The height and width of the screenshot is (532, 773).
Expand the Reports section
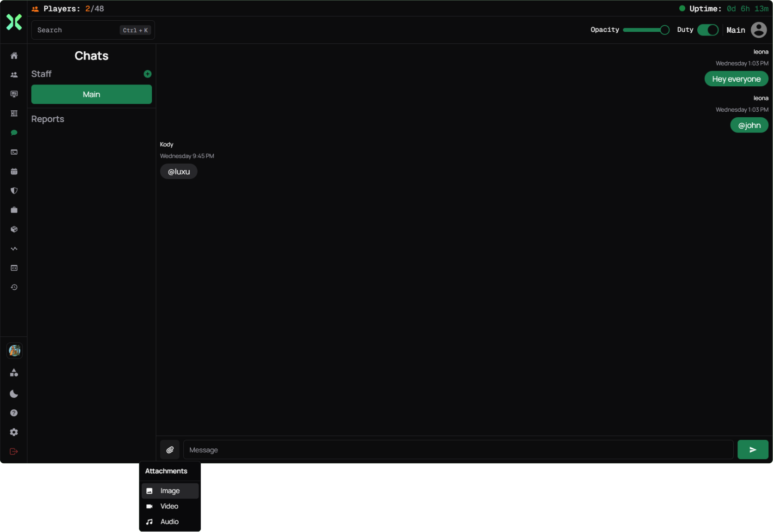(48, 119)
